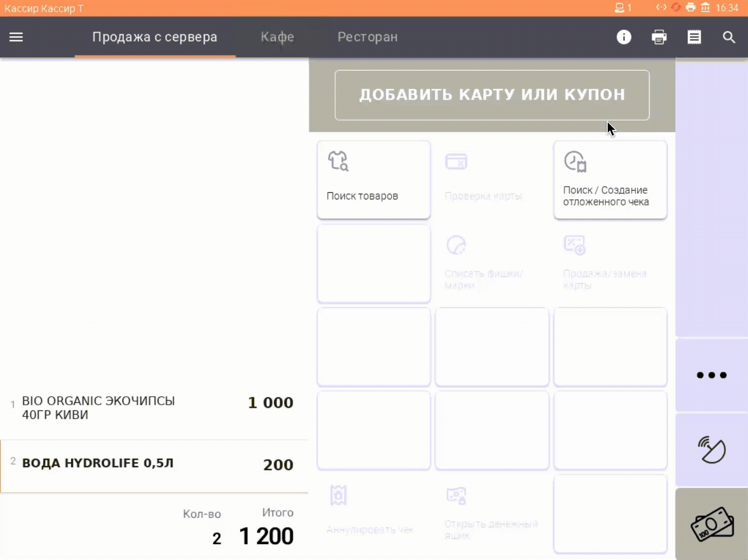Open Поиск / Создание отложенного чека tile
748x560 pixels.
click(x=610, y=180)
